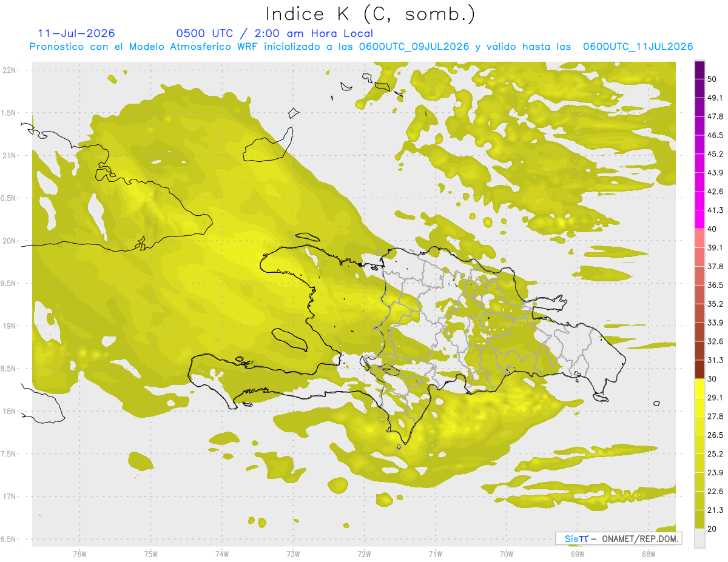Click the colorbar value '33.9'

[x=715, y=323]
